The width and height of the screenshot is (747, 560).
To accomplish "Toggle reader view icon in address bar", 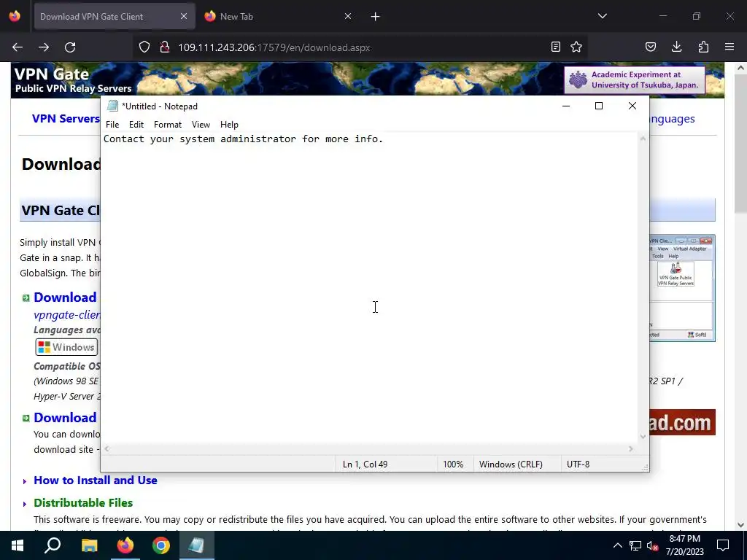I will [555, 47].
